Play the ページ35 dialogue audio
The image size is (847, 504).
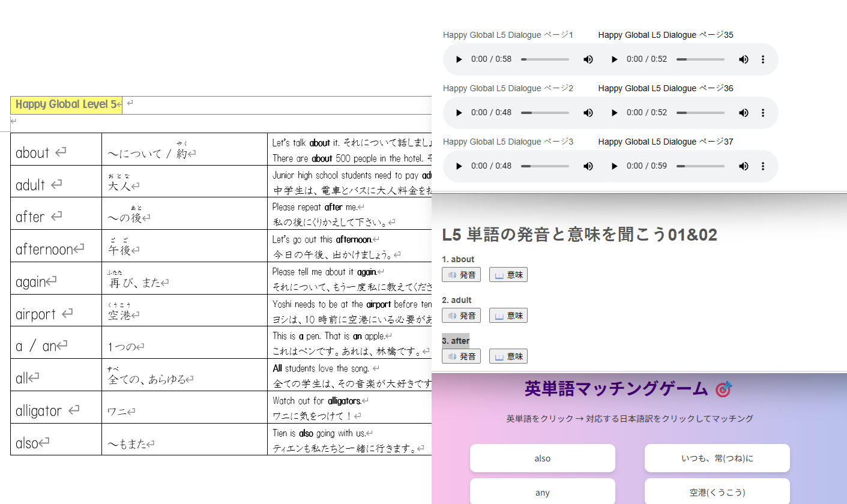(614, 59)
